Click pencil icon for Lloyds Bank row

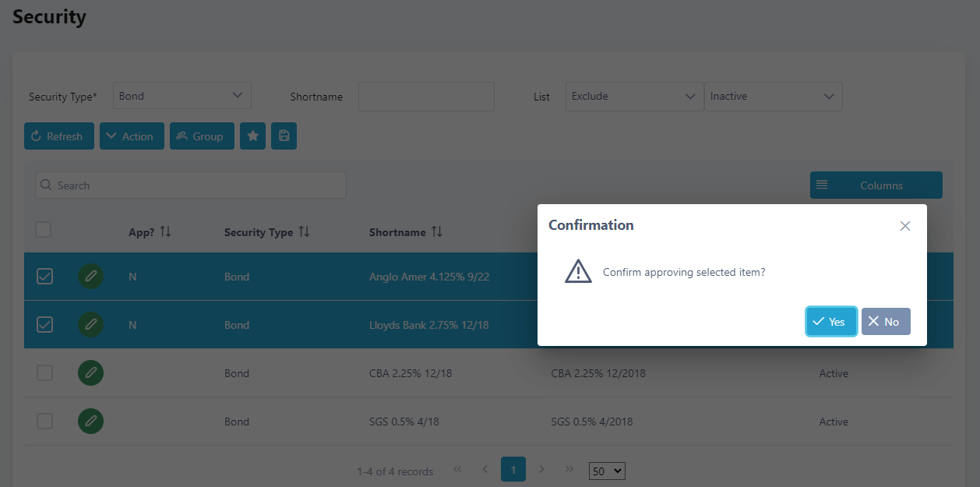point(90,325)
